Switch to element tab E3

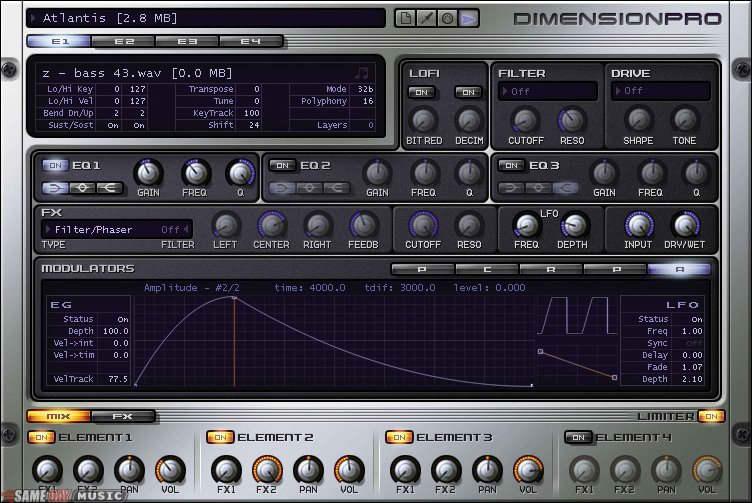point(187,42)
